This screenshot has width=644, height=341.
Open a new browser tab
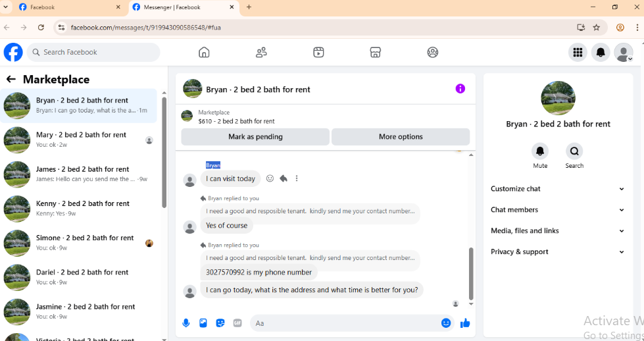click(x=249, y=7)
